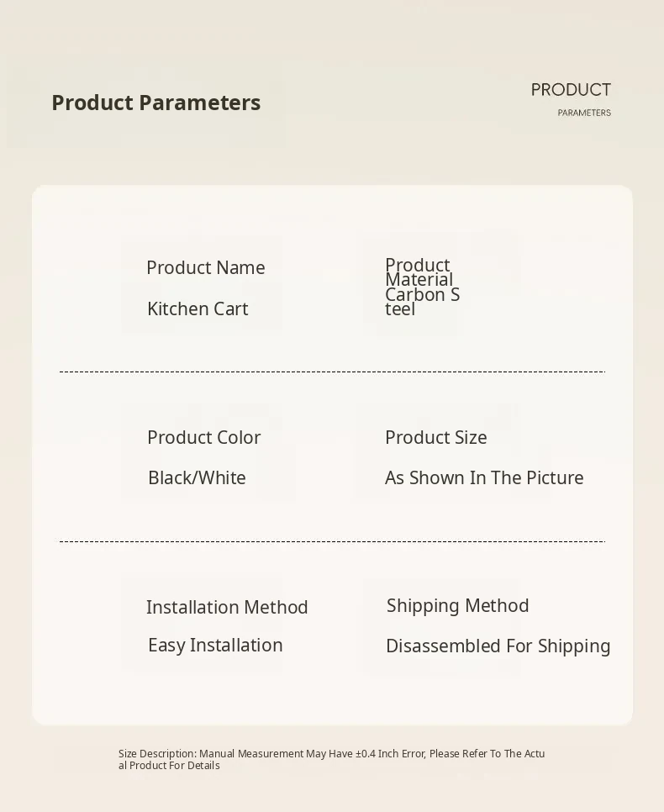Select the "Product Name" label
The height and width of the screenshot is (812, 664).
[205, 267]
